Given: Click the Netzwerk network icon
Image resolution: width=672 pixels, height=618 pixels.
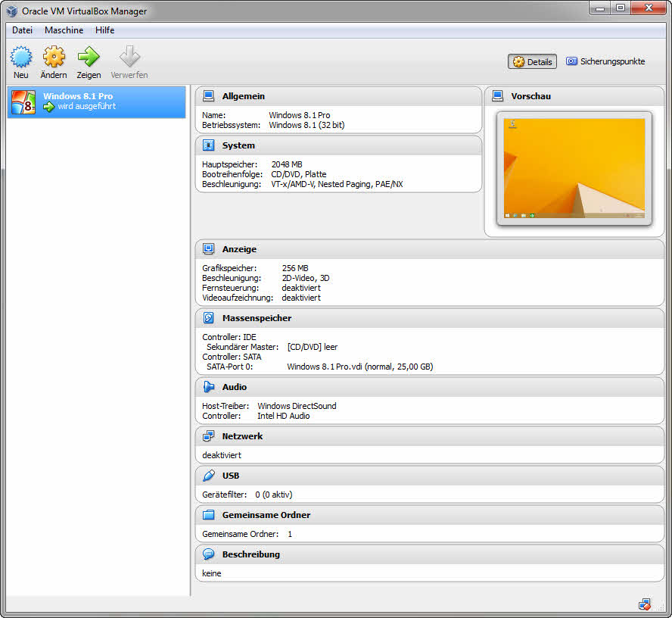Looking at the screenshot, I should click(208, 436).
